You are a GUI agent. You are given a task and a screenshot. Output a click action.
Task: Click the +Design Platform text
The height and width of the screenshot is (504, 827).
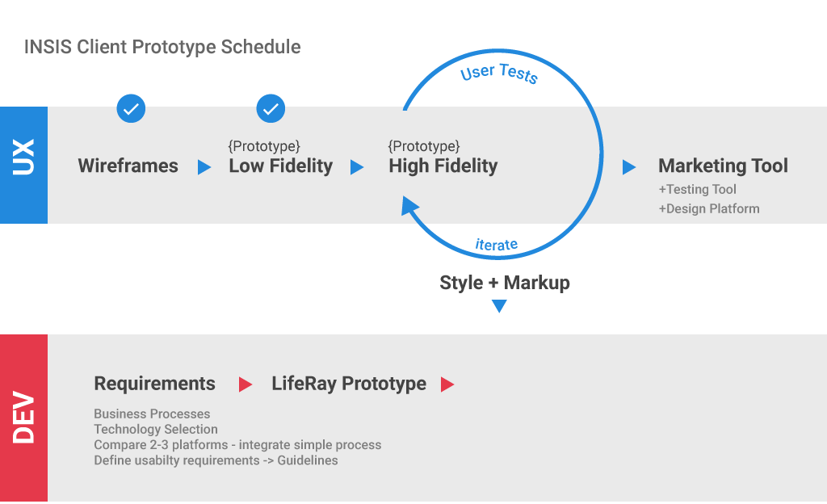[709, 208]
